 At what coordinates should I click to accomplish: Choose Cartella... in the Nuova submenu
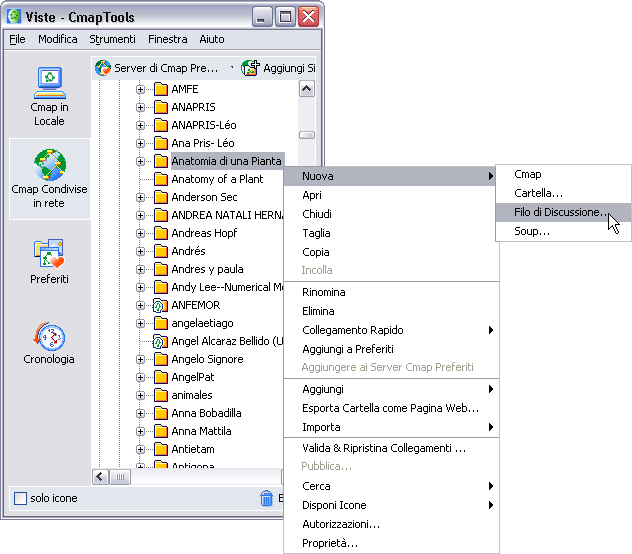pyautogui.click(x=563, y=193)
